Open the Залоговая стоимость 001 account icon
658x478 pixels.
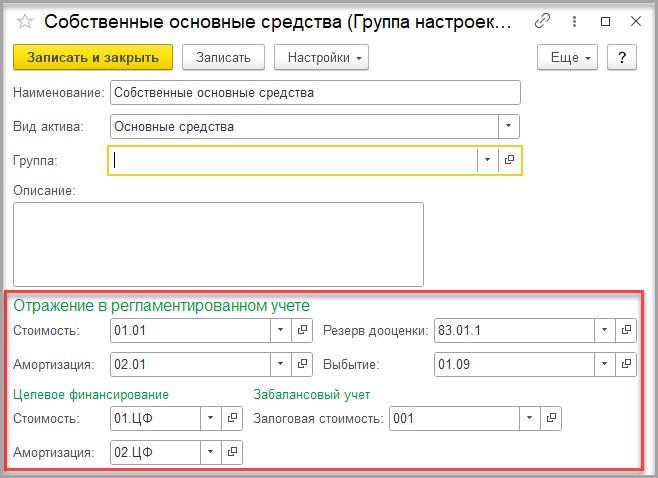click(x=551, y=418)
